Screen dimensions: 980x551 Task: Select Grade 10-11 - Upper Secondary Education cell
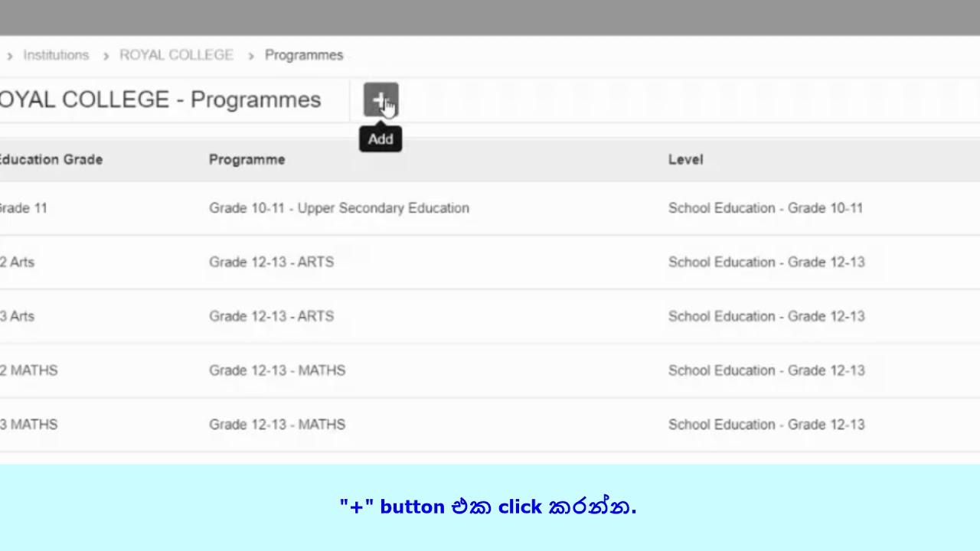tap(339, 208)
